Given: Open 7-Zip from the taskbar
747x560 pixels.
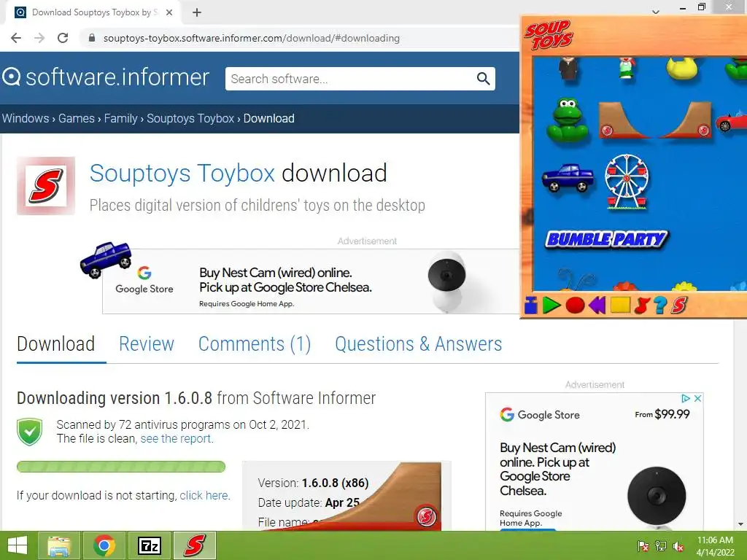Looking at the screenshot, I should click(x=149, y=545).
